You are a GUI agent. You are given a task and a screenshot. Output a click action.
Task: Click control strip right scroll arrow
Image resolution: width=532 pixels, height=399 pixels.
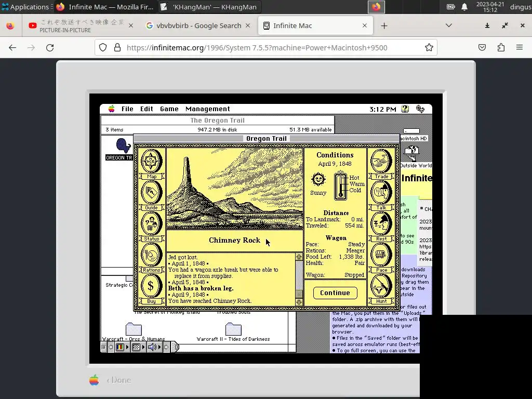point(166,347)
